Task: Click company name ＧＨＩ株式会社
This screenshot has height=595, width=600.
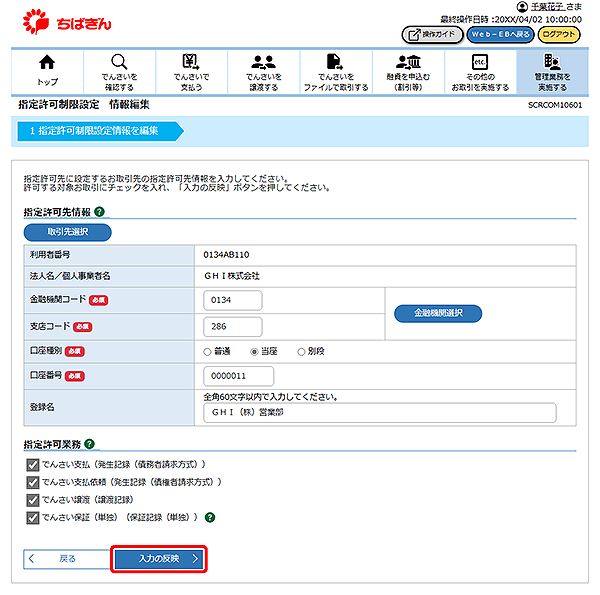Action: tap(232, 276)
